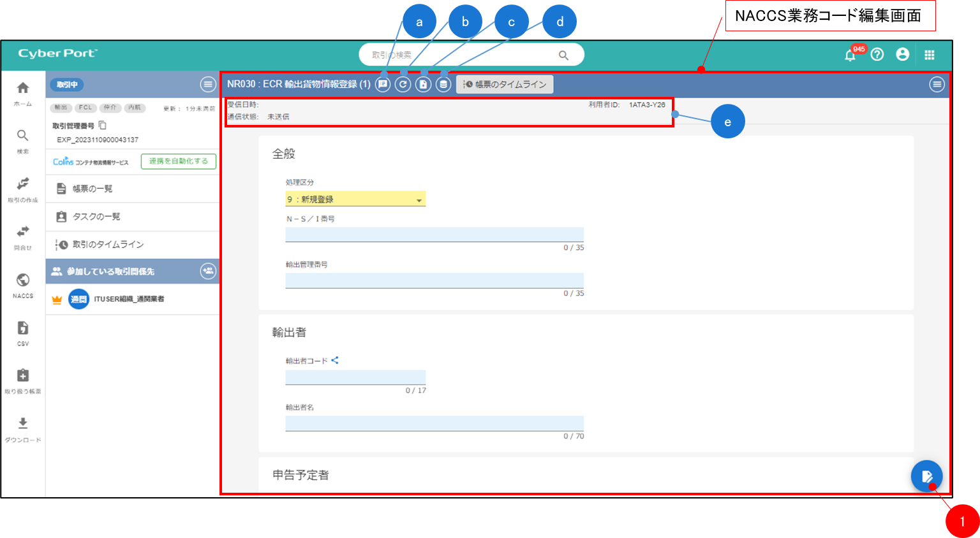This screenshot has height=538, width=980.
Task: Click the floating blue edit document button
Action: pyautogui.click(x=926, y=476)
